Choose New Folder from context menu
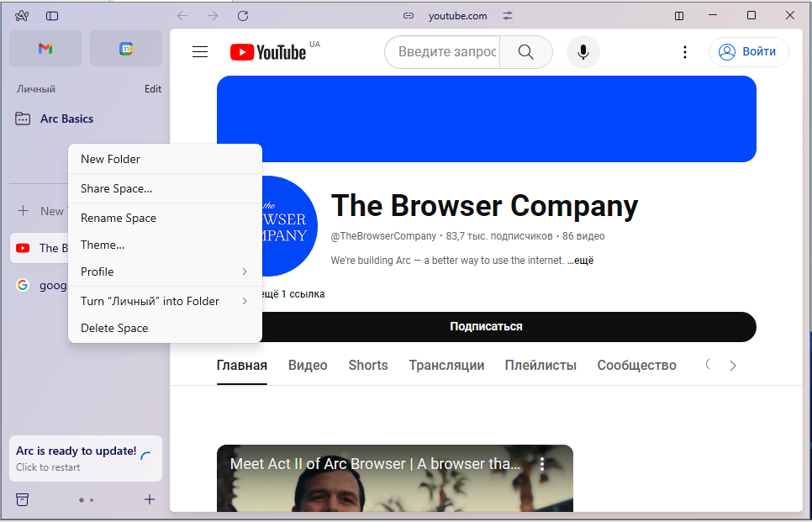 point(165,159)
